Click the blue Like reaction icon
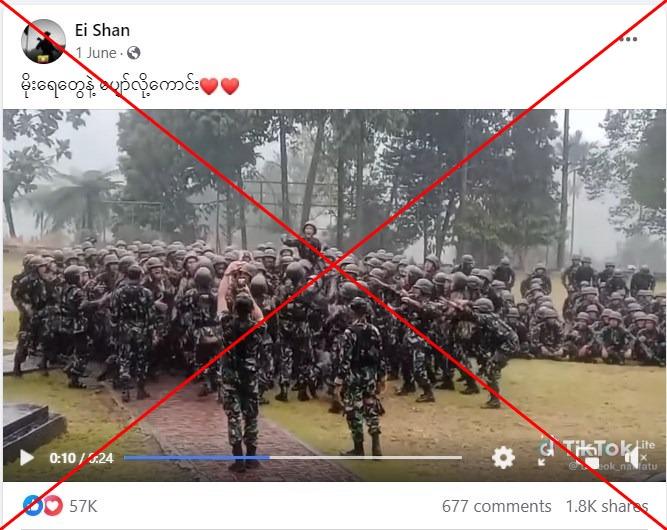The height and width of the screenshot is (530, 667). tap(33, 505)
